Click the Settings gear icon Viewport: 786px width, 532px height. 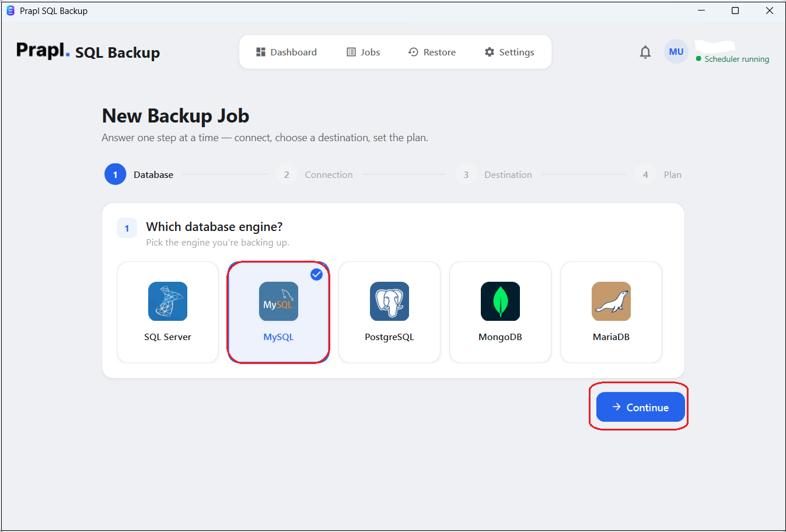(490, 52)
